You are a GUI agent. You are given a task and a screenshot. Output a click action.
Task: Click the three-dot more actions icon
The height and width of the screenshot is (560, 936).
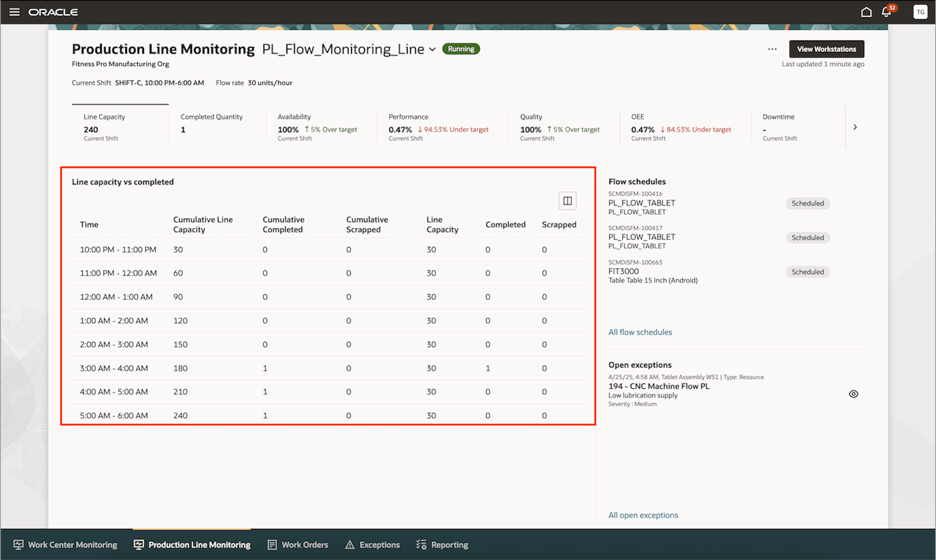click(x=772, y=49)
